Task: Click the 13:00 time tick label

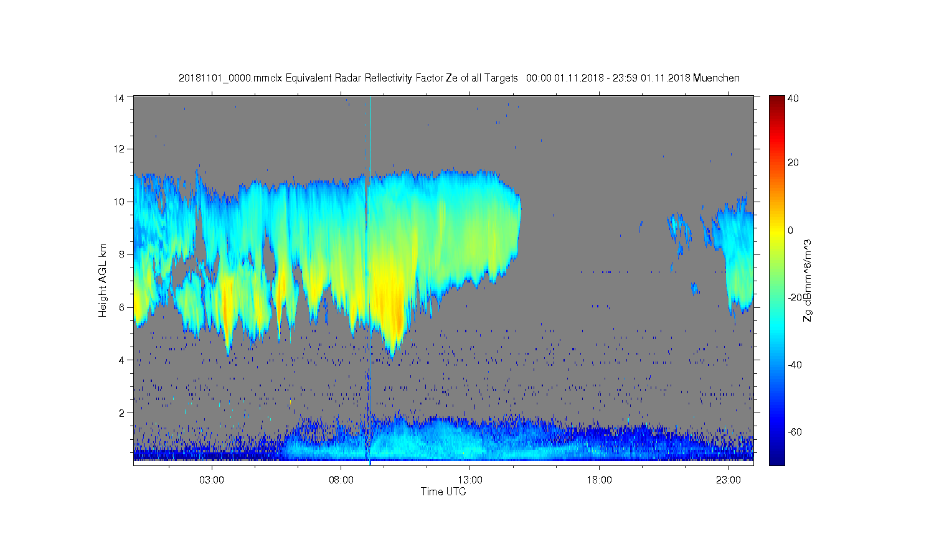Action: [x=470, y=480]
